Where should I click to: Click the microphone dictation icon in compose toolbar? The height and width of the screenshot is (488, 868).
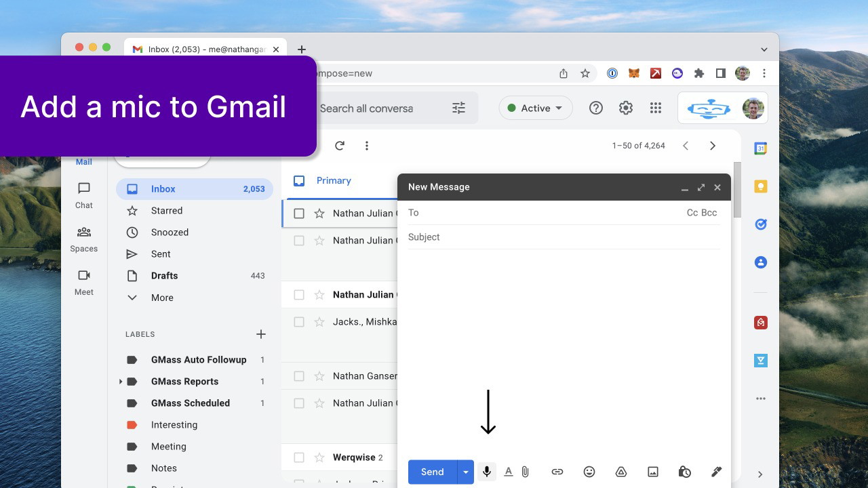pos(486,472)
